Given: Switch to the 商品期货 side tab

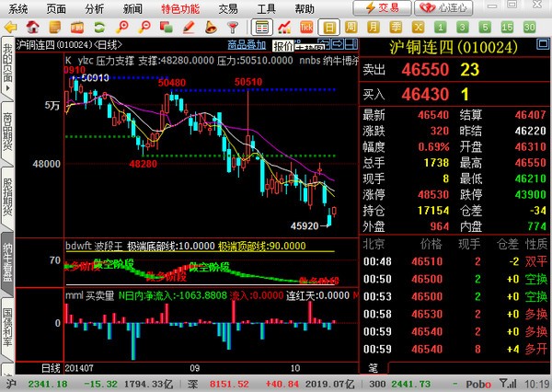Looking at the screenshot, I should click(x=7, y=133).
